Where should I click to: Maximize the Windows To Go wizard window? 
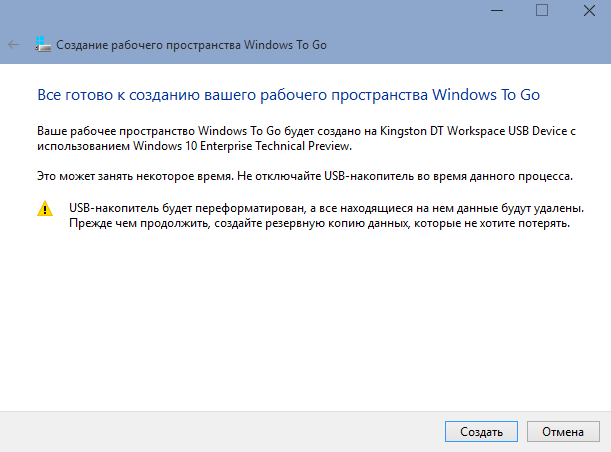coord(542,10)
